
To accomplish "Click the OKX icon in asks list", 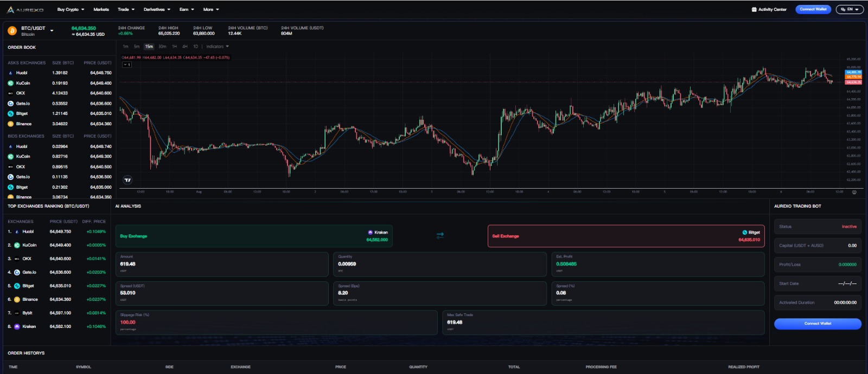I will pos(10,93).
